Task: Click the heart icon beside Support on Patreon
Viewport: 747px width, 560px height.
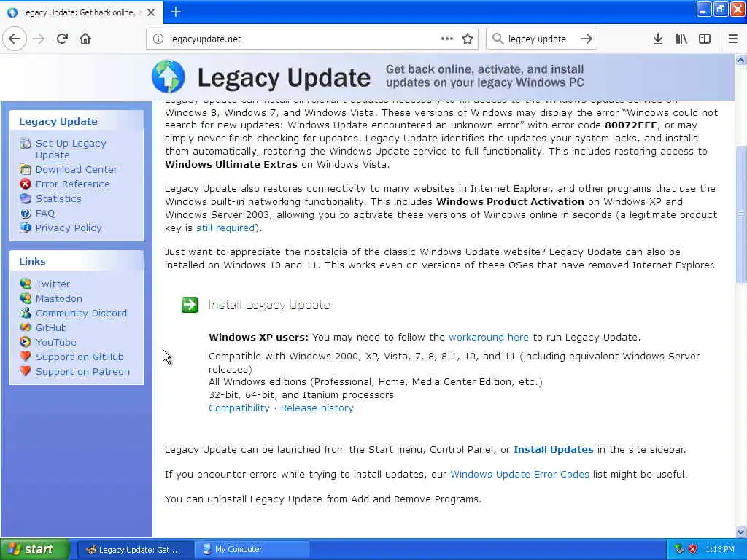Action: click(26, 371)
